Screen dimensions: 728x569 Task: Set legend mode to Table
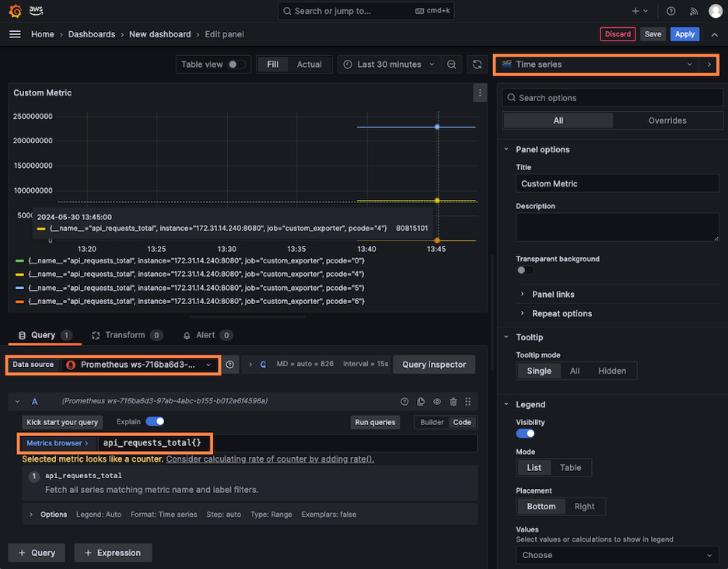pyautogui.click(x=570, y=468)
